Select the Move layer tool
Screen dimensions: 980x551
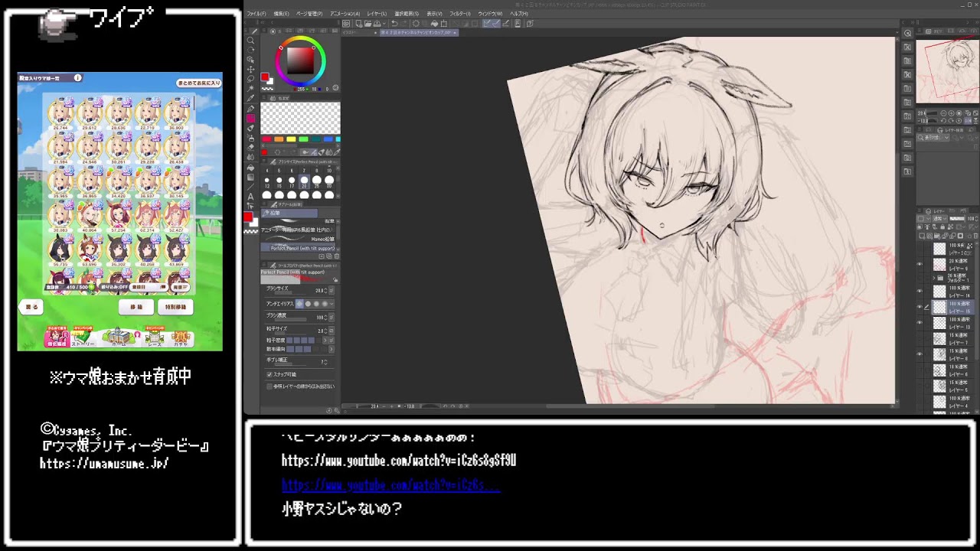[250, 70]
